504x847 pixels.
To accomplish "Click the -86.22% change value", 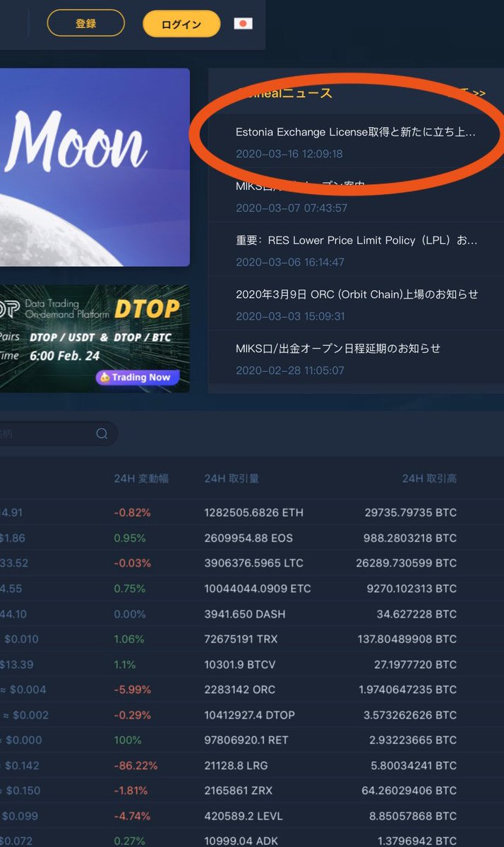I will [x=136, y=765].
